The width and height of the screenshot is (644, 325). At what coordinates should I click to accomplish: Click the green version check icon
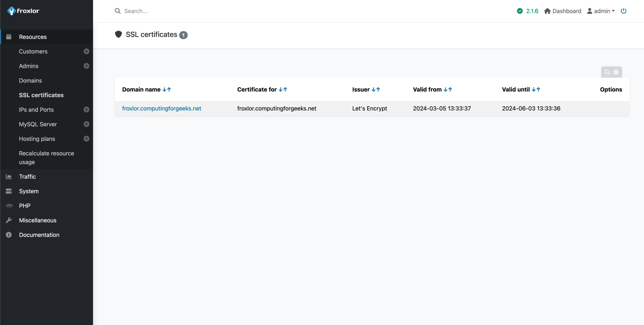click(519, 11)
